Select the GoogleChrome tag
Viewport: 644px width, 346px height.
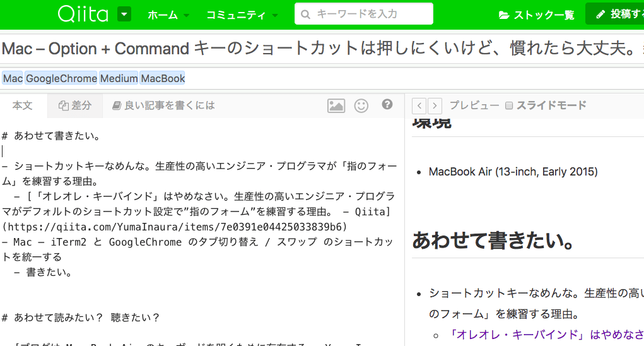[61, 78]
